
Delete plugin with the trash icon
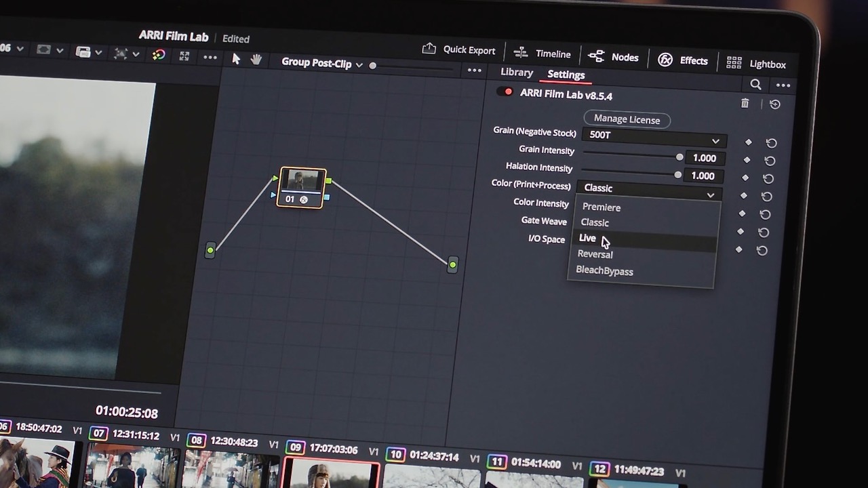coord(745,104)
